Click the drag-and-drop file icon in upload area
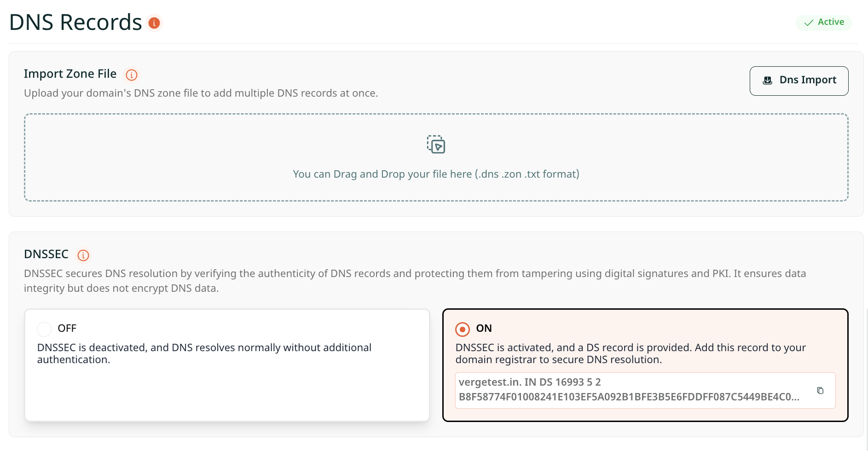868x451 pixels. point(436,145)
